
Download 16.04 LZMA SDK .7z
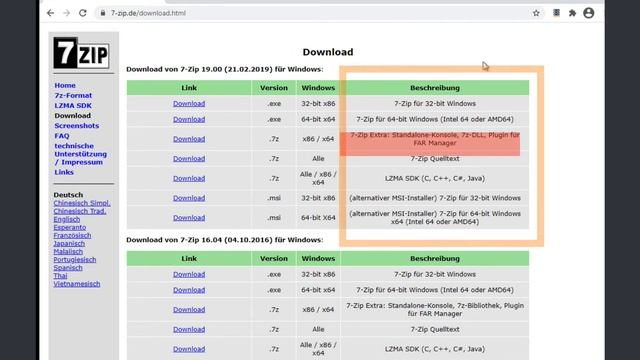coord(189,349)
